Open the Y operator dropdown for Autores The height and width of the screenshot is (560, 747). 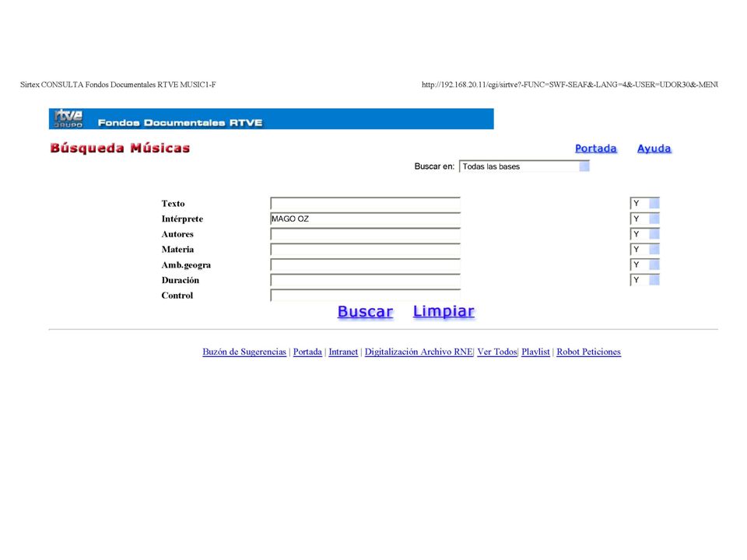click(644, 234)
